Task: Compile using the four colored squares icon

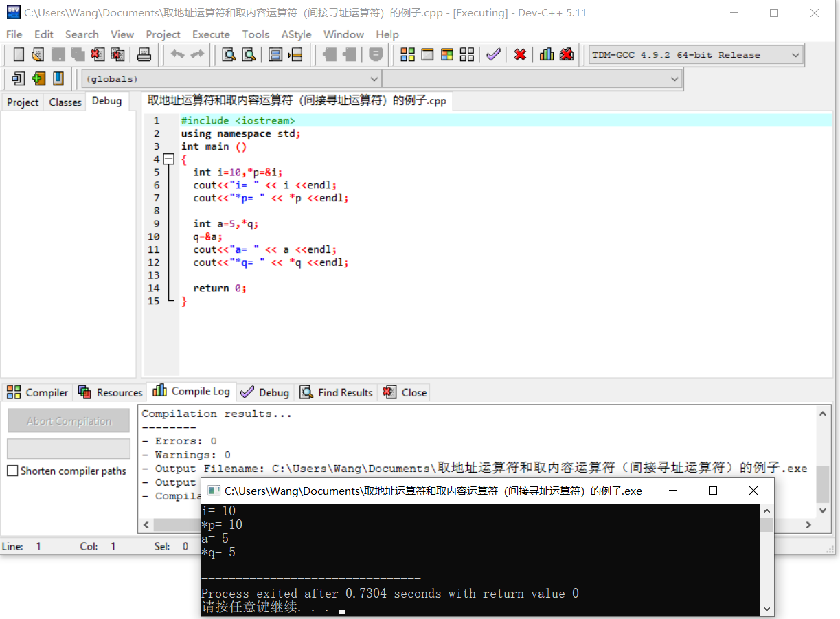Action: click(x=407, y=55)
